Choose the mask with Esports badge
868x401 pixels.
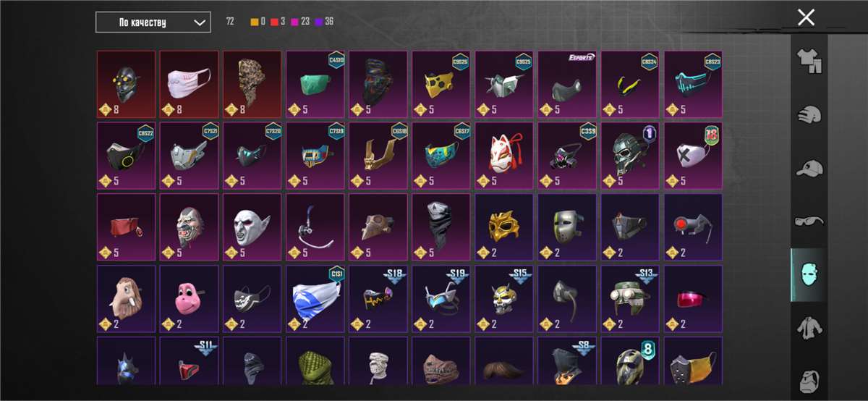tap(567, 84)
